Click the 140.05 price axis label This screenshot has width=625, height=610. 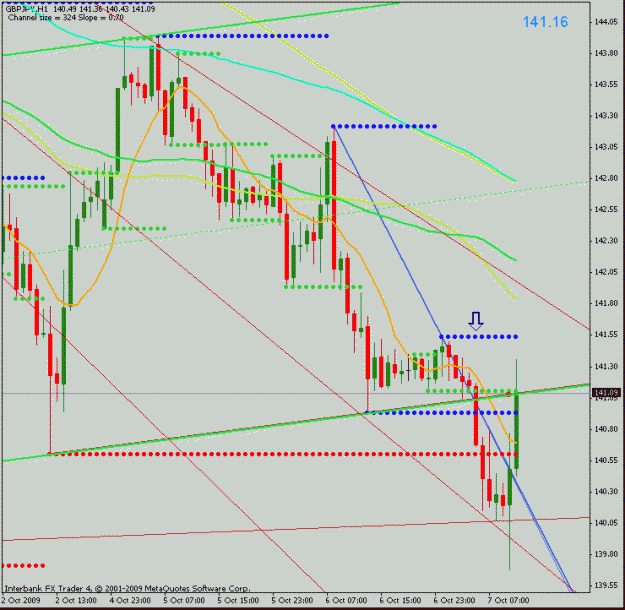point(606,523)
